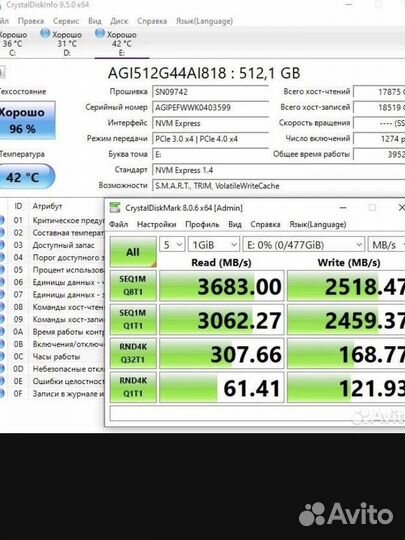Screen dimensions: 405x540
Task: Click serial number field AGIPEFWWK0403599
Action: [x=210, y=107]
